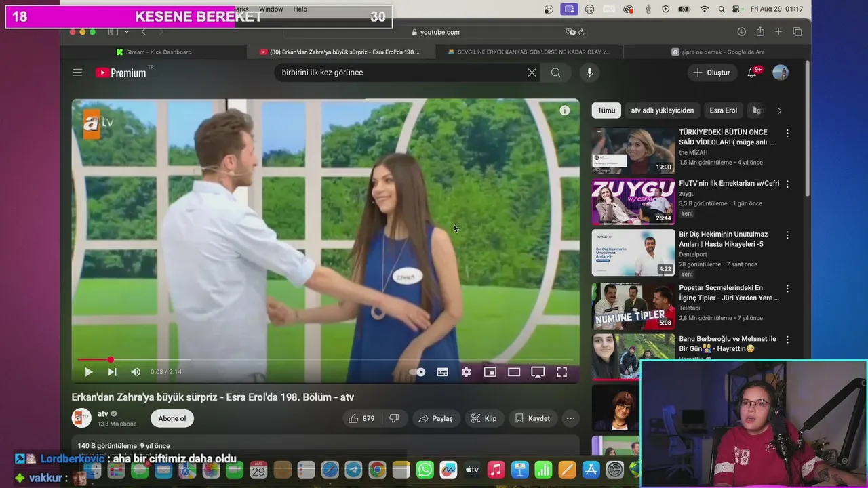The height and width of the screenshot is (488, 868).
Task: Open the Wi‑Fi status menu
Action: click(x=705, y=9)
